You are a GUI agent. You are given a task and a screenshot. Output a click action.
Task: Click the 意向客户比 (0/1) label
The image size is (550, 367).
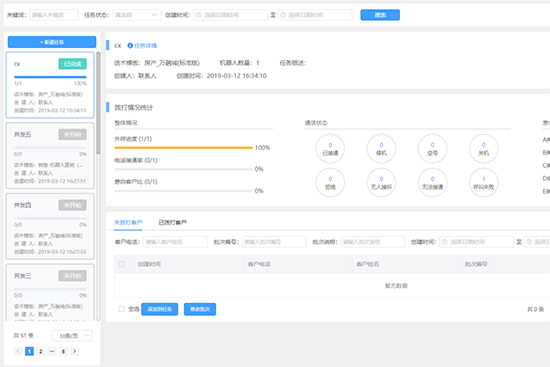(x=136, y=182)
